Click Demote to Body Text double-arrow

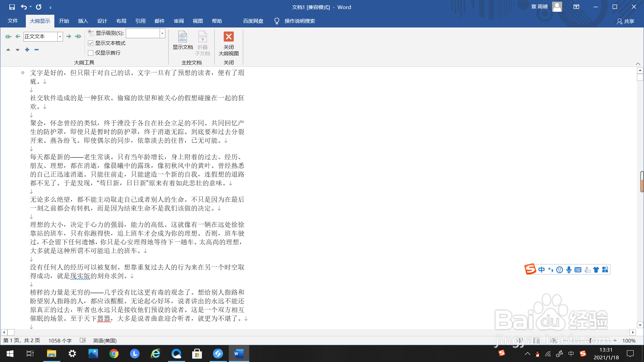point(78,37)
